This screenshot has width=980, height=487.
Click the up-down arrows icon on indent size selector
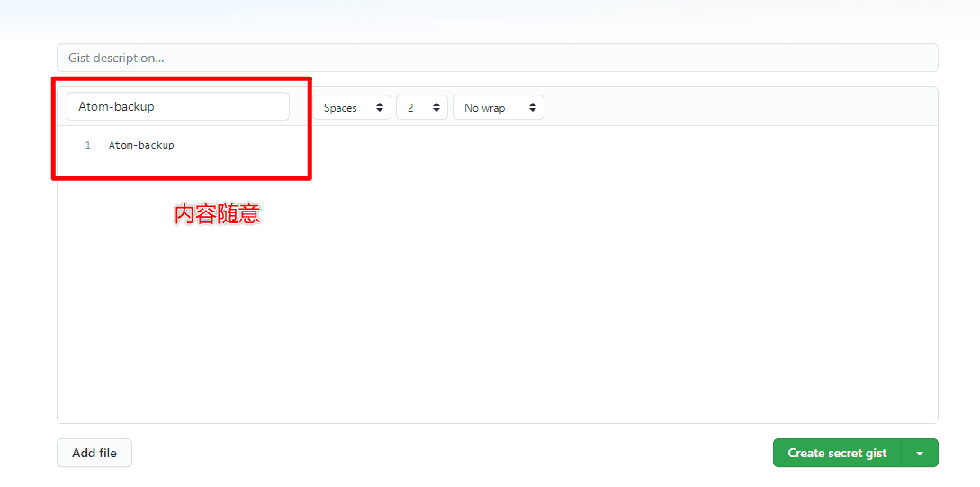click(x=436, y=108)
